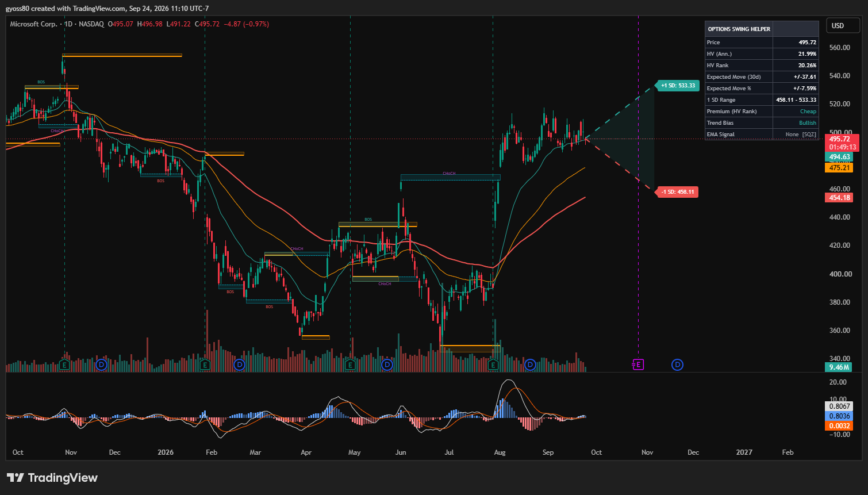Click the blue 0.8036 MACD value tag
The height and width of the screenshot is (495, 868).
click(x=839, y=416)
